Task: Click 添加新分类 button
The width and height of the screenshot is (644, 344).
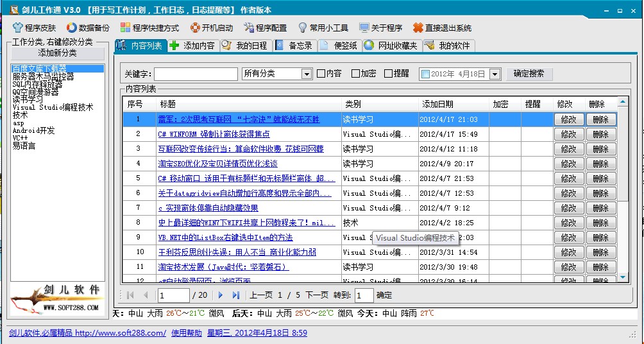Action: (x=58, y=53)
